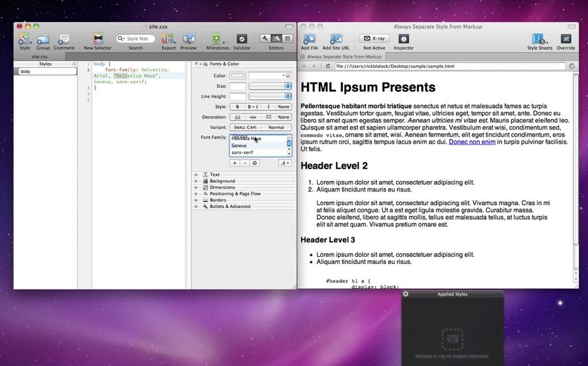Viewport: 588px width, 366px height.
Task: Click the Donec non enim link
Action: pyautogui.click(x=472, y=142)
